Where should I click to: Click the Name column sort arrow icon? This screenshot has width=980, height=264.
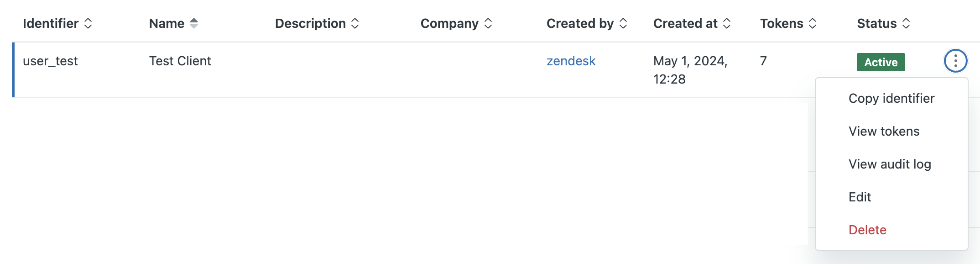tap(194, 23)
